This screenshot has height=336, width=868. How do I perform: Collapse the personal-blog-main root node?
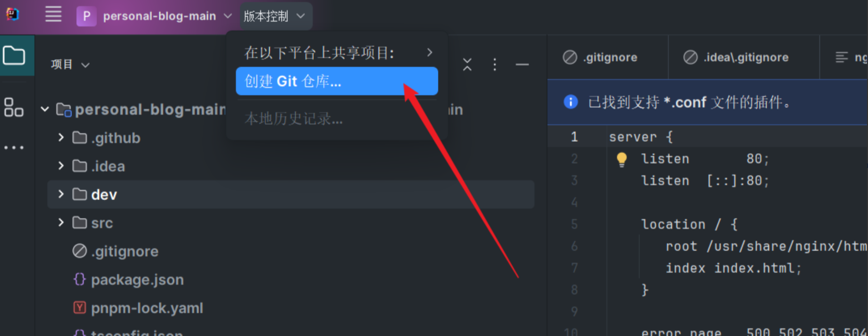point(45,109)
